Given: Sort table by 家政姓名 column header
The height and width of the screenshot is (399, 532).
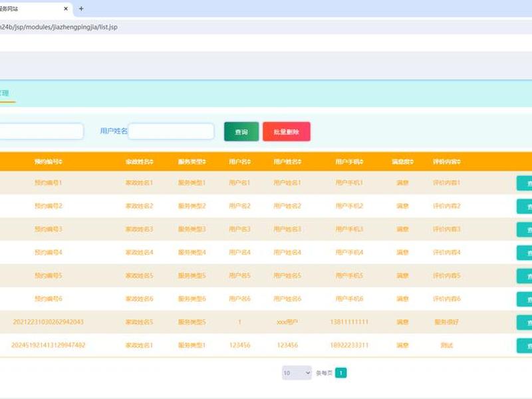Looking at the screenshot, I should click(x=140, y=162).
